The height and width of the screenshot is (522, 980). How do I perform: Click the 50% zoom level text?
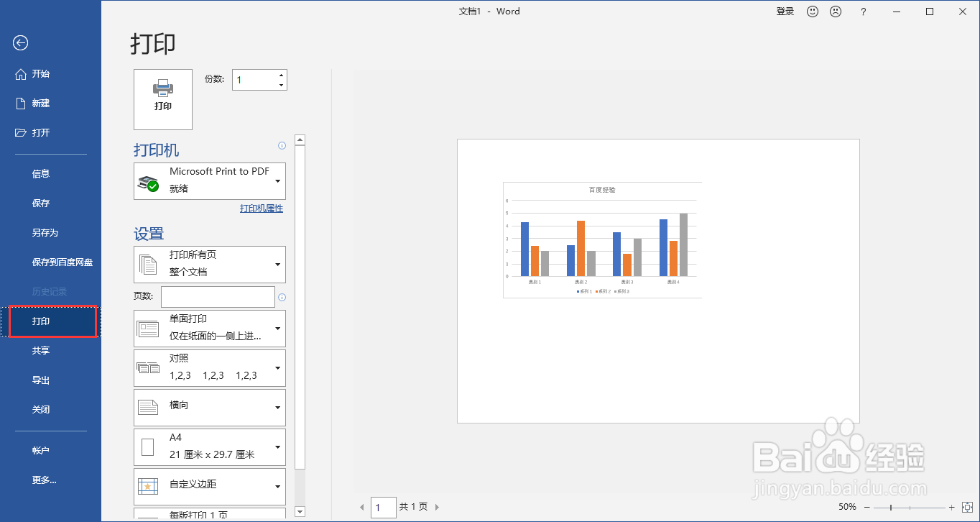click(x=847, y=507)
